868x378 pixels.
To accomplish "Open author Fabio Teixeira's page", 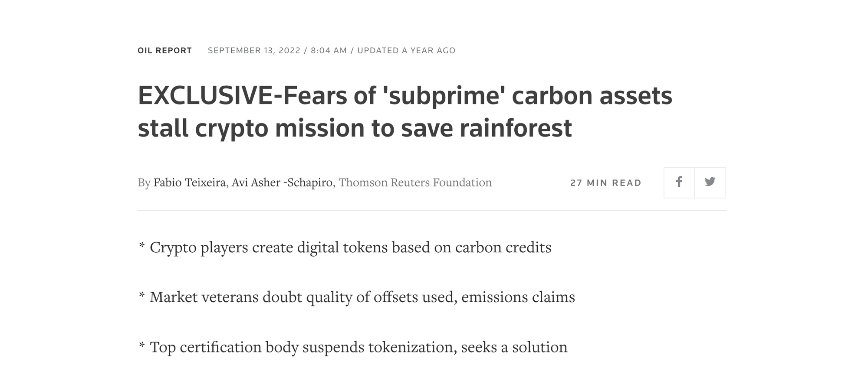I will point(189,182).
